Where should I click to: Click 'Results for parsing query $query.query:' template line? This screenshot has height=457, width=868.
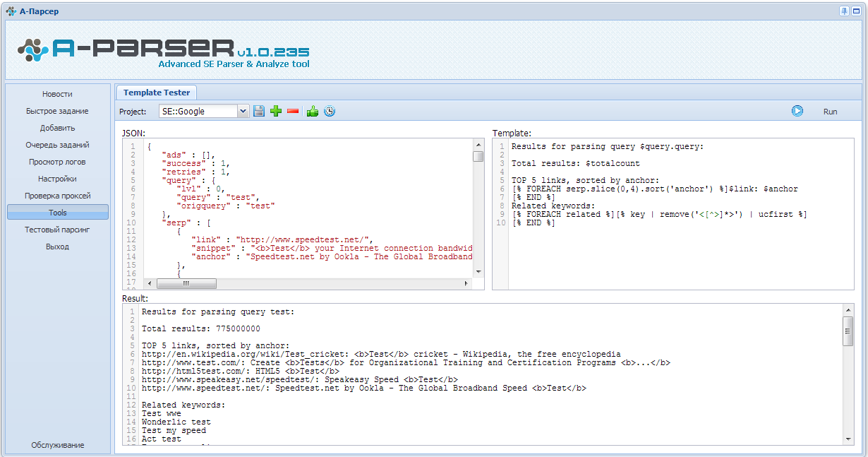(608, 147)
